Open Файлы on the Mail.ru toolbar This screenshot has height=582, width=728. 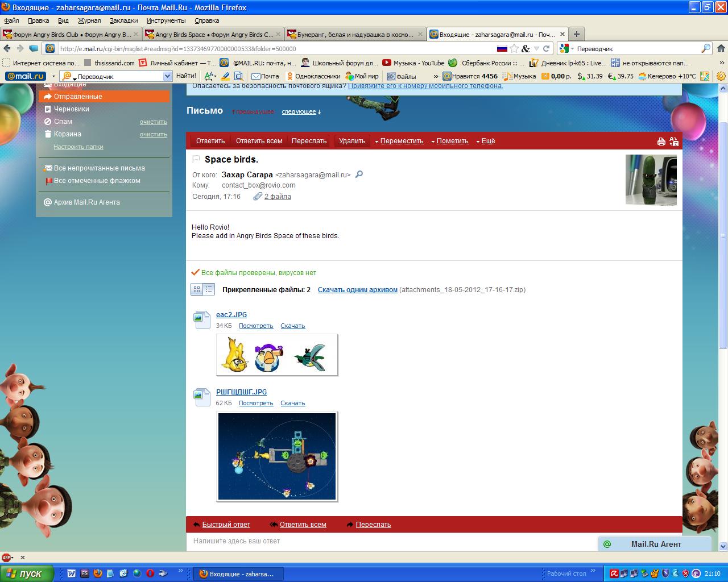[402, 76]
